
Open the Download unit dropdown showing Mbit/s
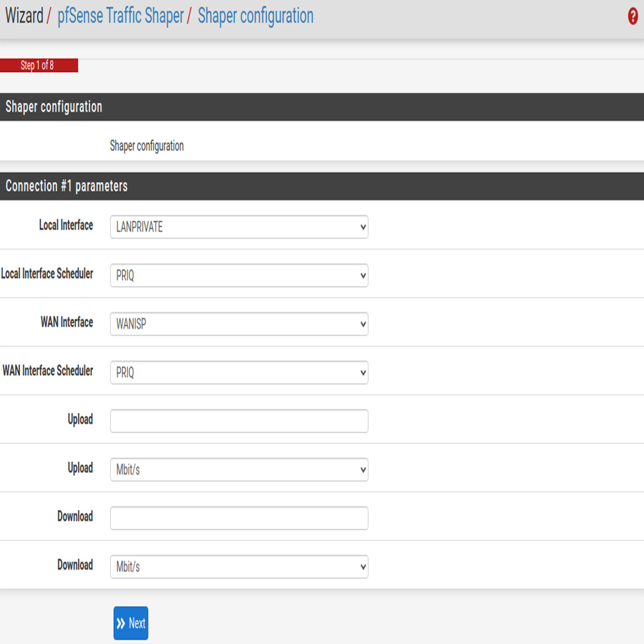tap(239, 567)
